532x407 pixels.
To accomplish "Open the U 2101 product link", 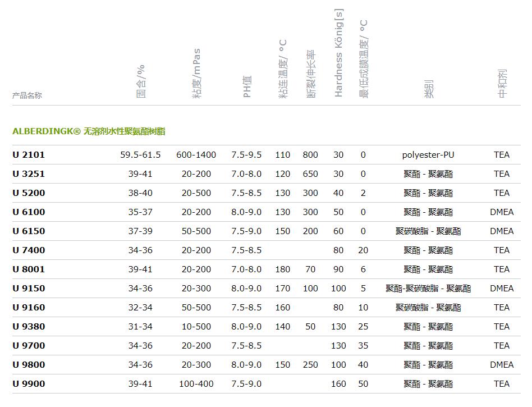I will click(x=29, y=155).
